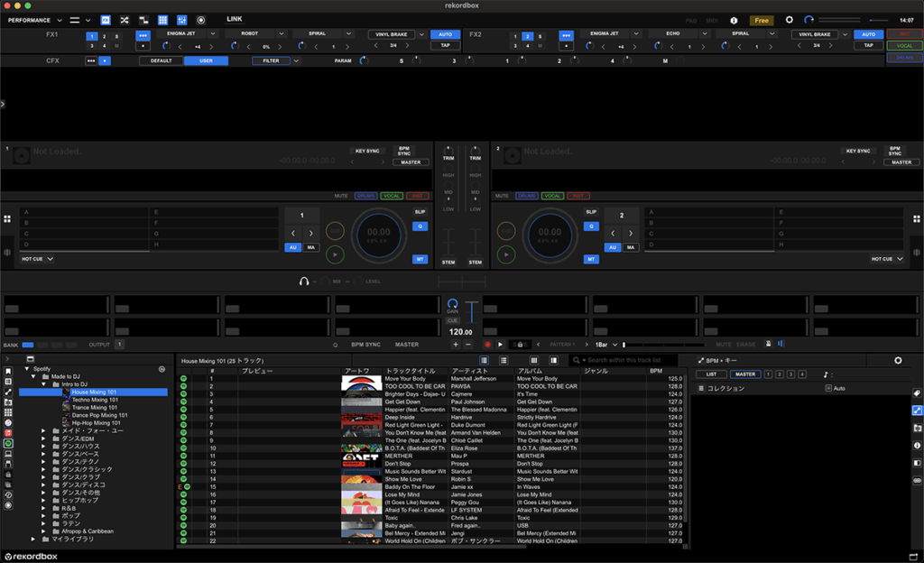This screenshot has height=563, width=924.
Task: Click the deck 2 STEM button in mixer
Action: tap(476, 262)
